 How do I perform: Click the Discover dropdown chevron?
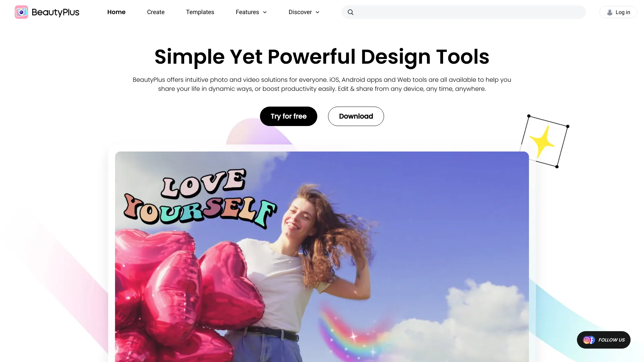pos(318,12)
